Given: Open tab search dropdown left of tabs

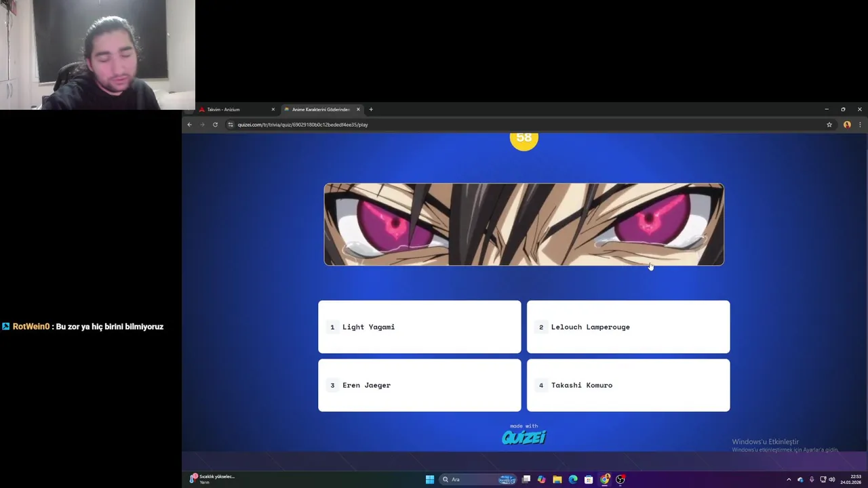Looking at the screenshot, I should pos(189,110).
